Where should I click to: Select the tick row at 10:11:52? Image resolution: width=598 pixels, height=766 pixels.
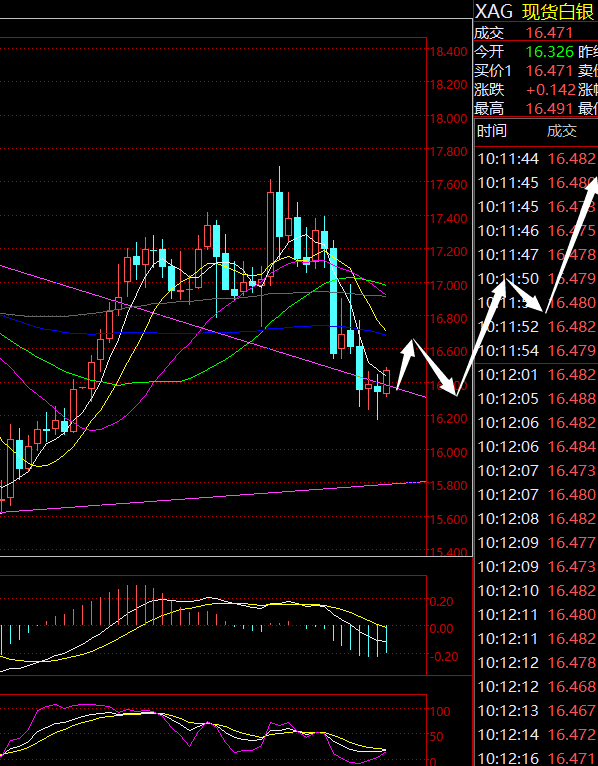[536, 326]
